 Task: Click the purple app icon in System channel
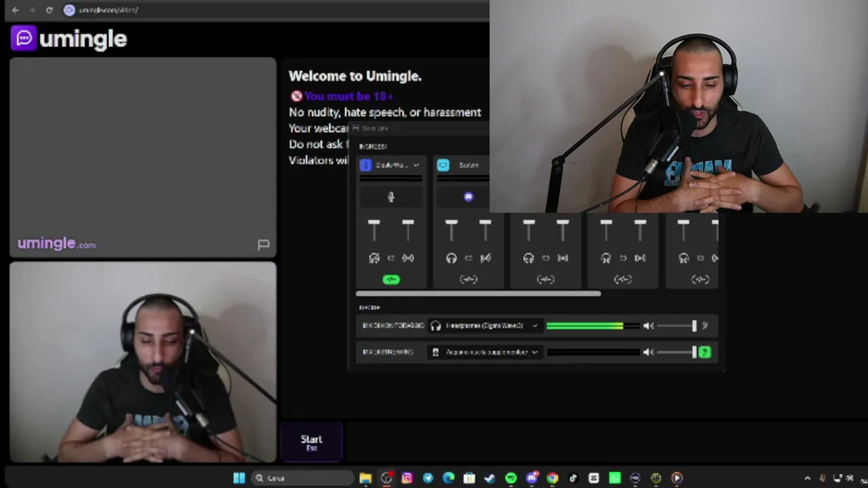pyautogui.click(x=468, y=197)
